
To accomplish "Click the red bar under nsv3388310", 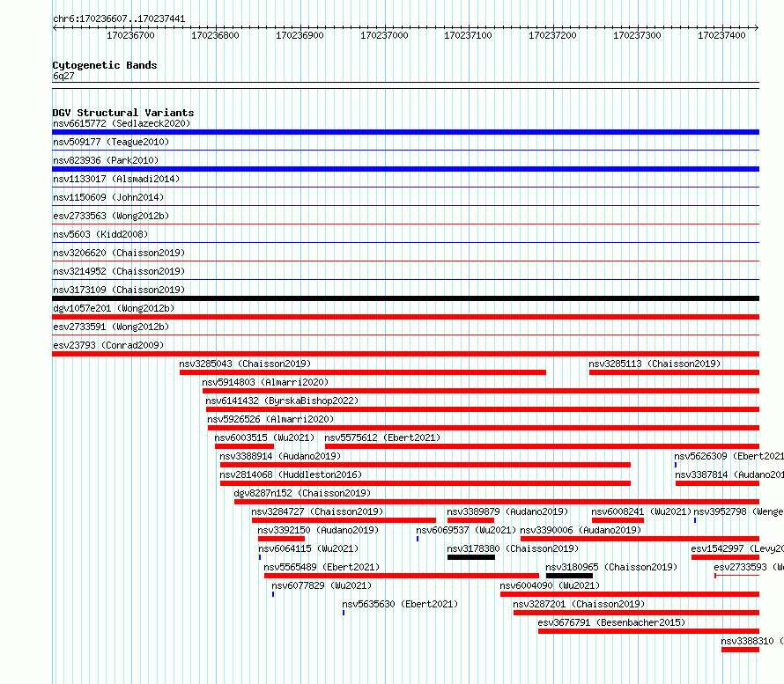I will coord(741,650).
